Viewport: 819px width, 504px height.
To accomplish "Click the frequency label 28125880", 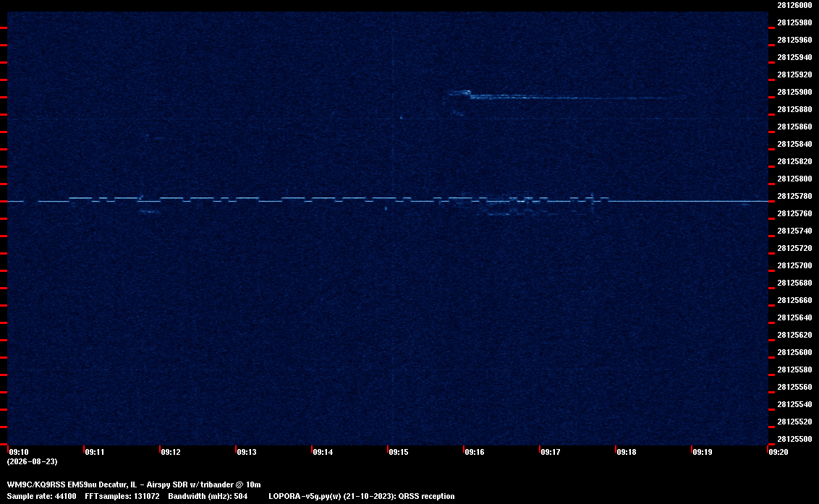I will tap(794, 109).
